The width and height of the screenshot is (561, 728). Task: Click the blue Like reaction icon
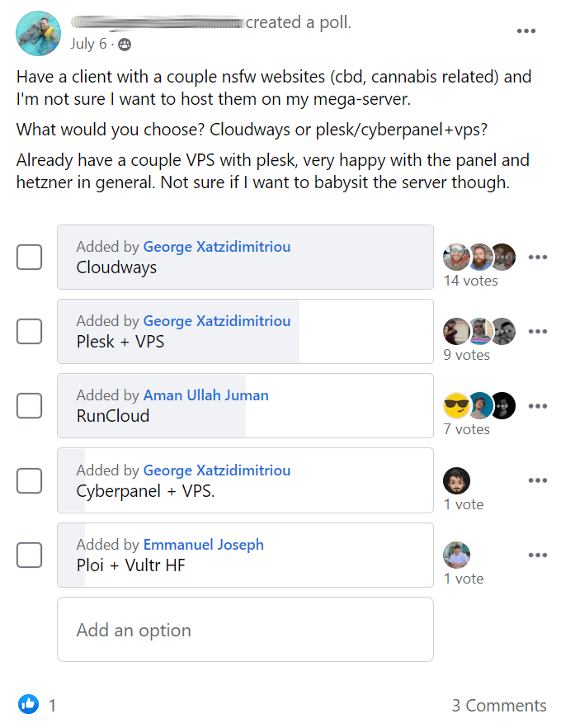(28, 704)
